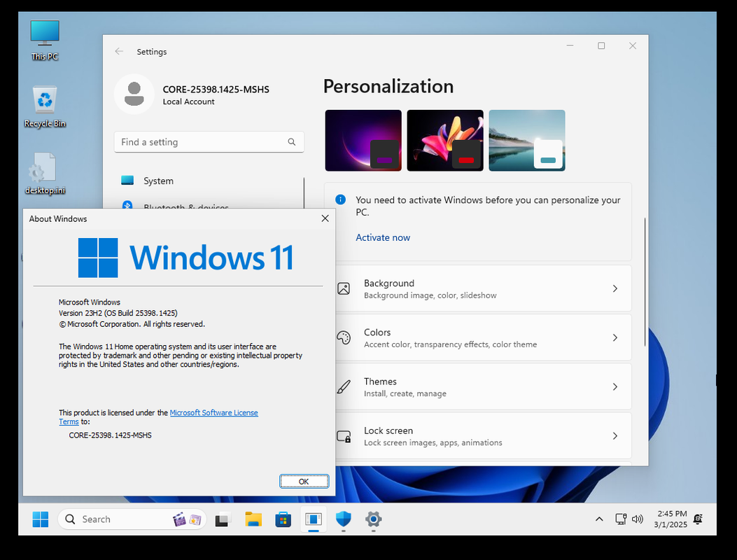This screenshot has width=737, height=560.
Task: Click the blue info icon in activation notice
Action: [x=340, y=199]
